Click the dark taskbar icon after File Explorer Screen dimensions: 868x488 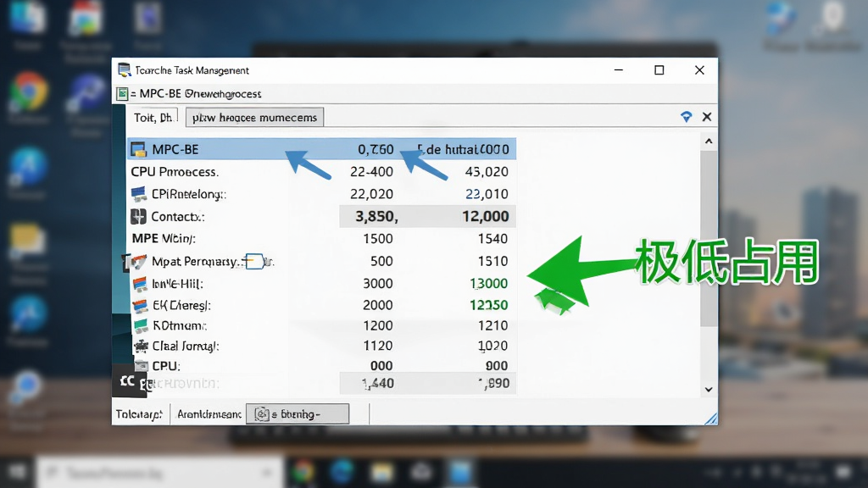pos(421,473)
